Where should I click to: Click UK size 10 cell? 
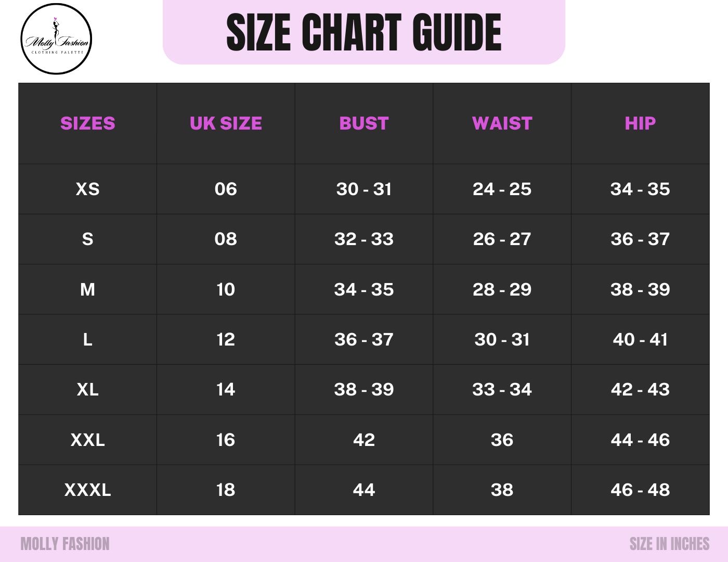coord(226,289)
